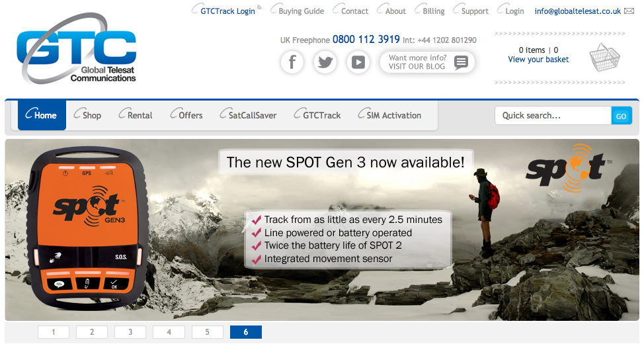This screenshot has height=346, width=644.
Task: Click the top Login link
Action: (514, 11)
